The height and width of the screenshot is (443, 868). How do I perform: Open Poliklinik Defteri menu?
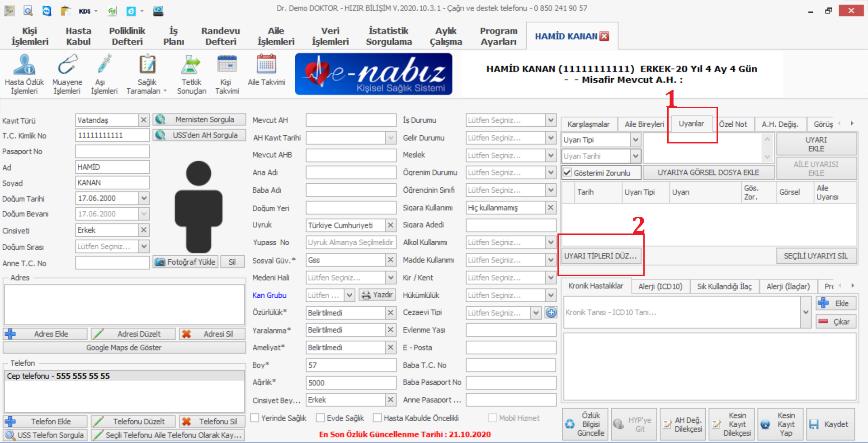tap(127, 36)
